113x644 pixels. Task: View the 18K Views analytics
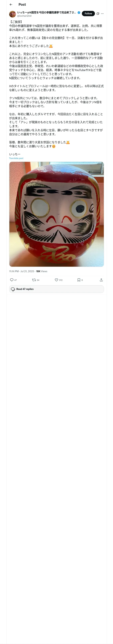point(42,271)
